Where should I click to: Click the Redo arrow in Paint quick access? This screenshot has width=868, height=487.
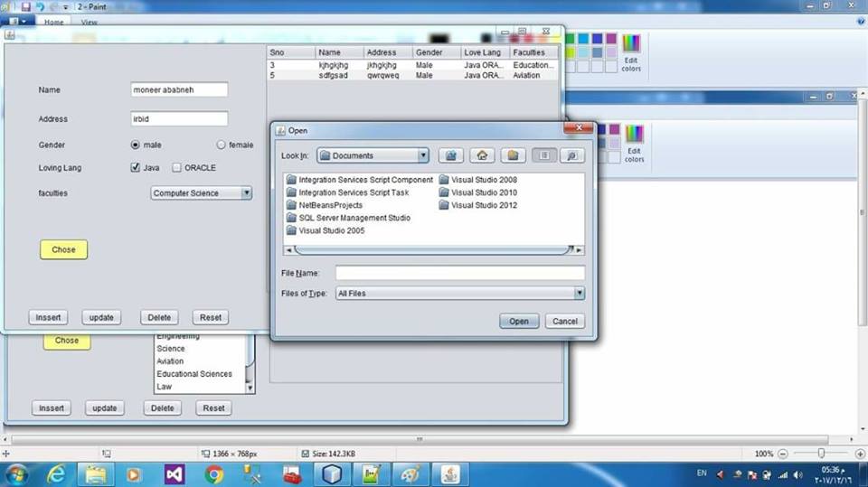[x=53, y=6]
